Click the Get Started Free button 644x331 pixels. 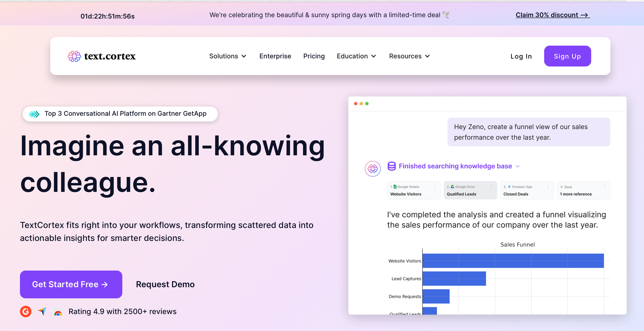(x=71, y=284)
